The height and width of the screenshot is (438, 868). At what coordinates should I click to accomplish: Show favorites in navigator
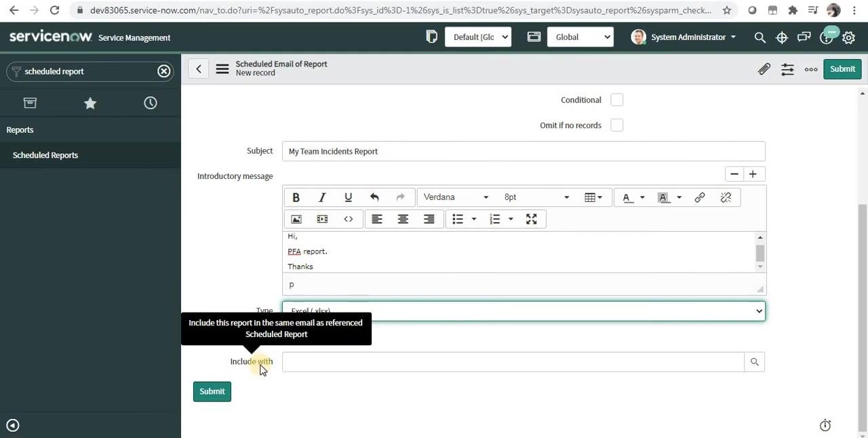[90, 103]
